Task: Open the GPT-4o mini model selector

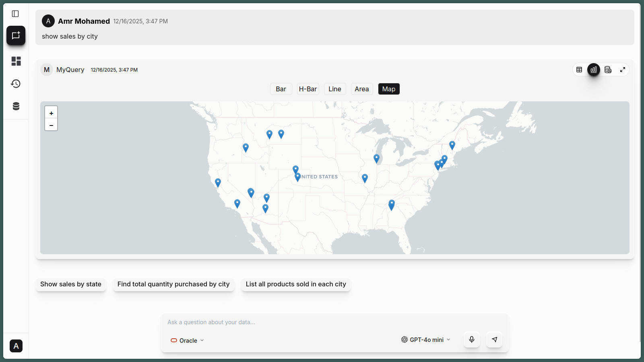Action: [425, 339]
